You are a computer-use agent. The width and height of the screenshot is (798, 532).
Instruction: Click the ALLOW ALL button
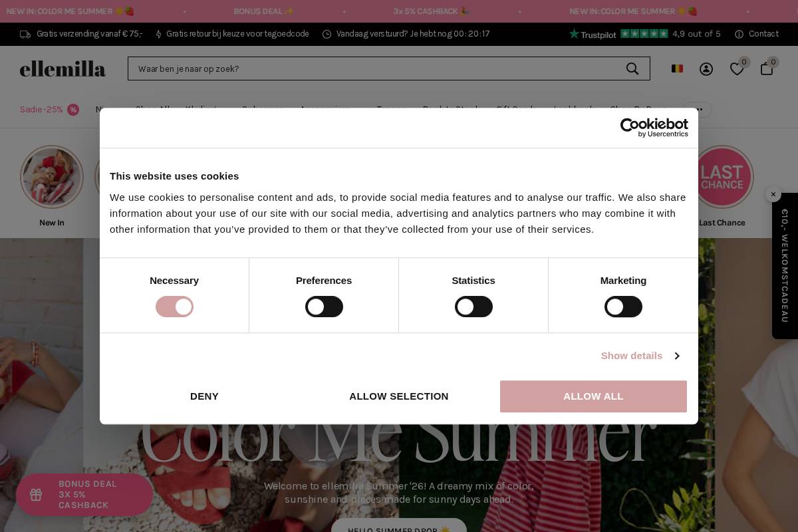pos(593,396)
